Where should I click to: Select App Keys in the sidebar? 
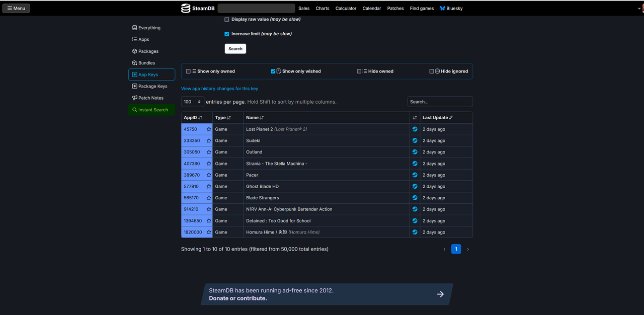coord(151,74)
